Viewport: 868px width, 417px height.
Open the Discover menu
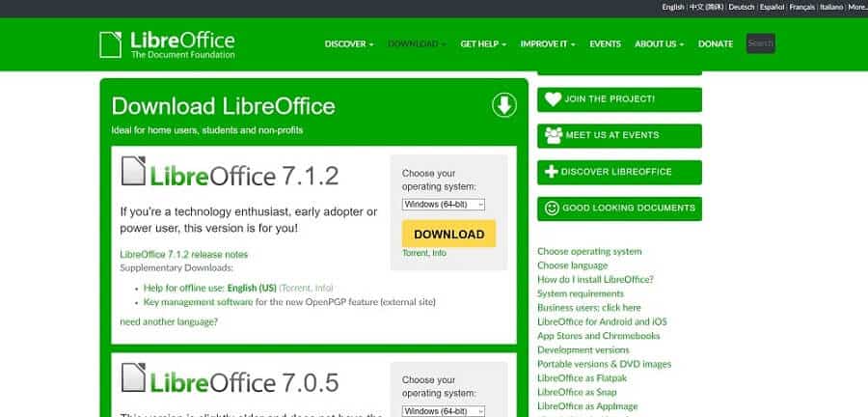349,44
